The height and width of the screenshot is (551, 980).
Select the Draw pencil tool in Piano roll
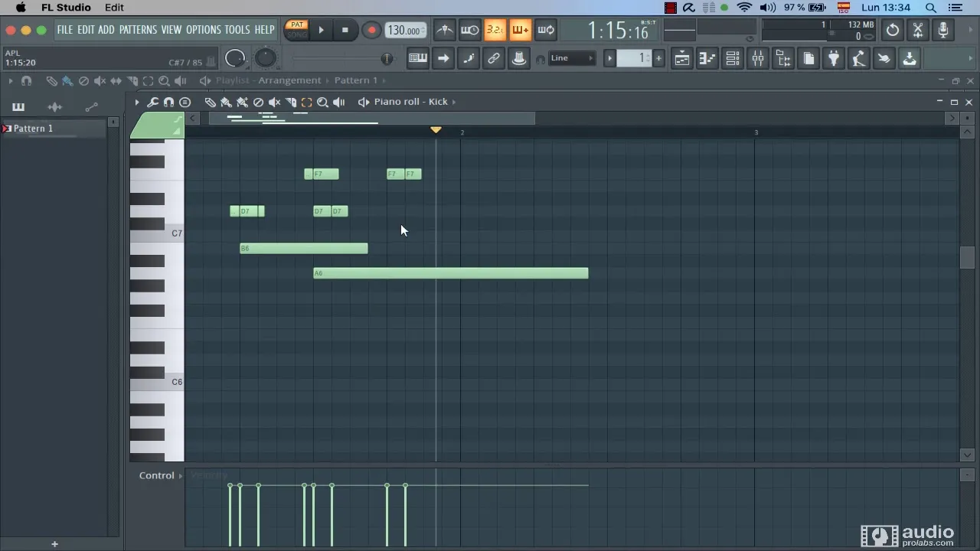point(211,102)
